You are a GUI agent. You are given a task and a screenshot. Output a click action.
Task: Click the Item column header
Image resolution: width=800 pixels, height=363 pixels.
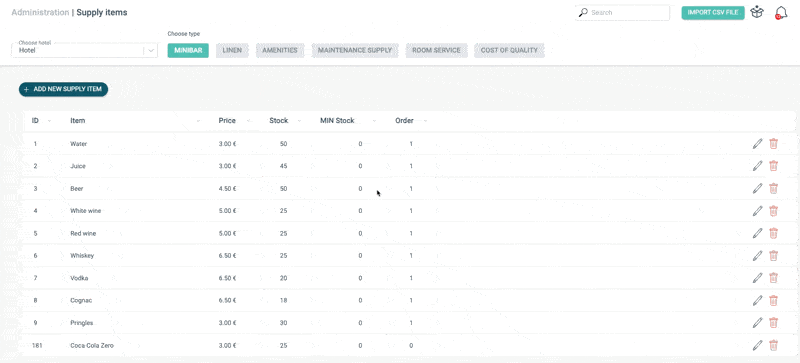coord(78,121)
